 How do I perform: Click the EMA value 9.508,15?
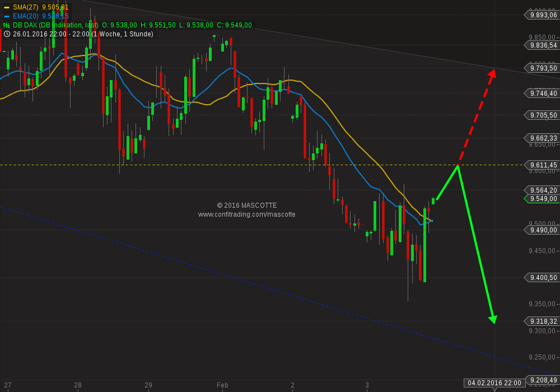click(55, 16)
